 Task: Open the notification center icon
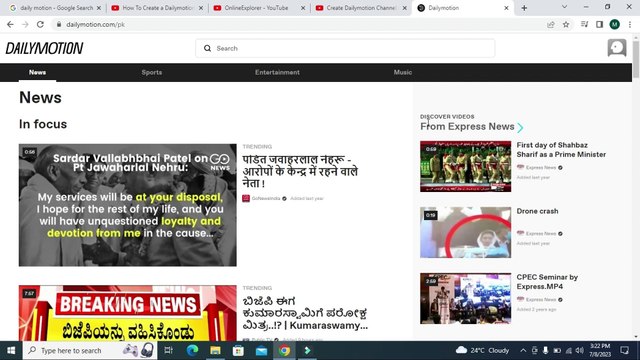click(624, 351)
